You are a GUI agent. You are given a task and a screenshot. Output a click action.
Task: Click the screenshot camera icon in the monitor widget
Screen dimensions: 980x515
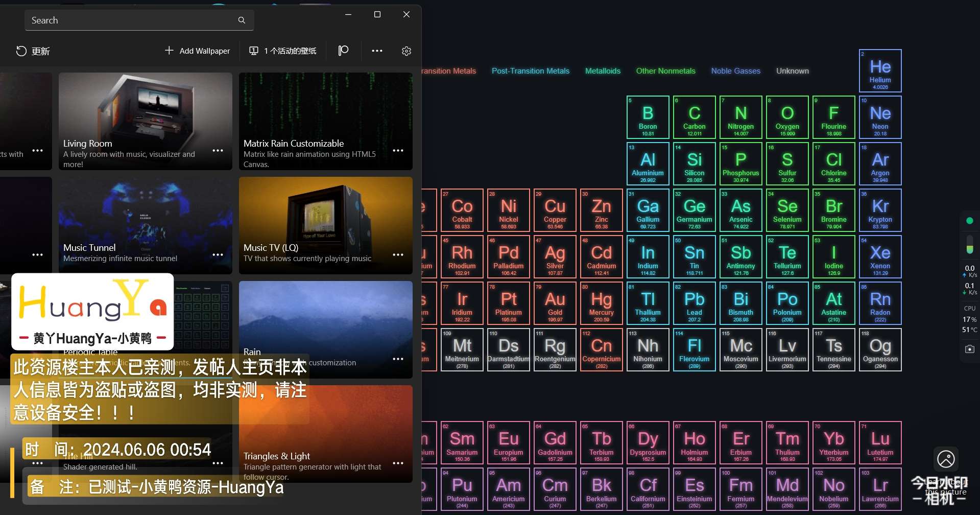(x=970, y=349)
